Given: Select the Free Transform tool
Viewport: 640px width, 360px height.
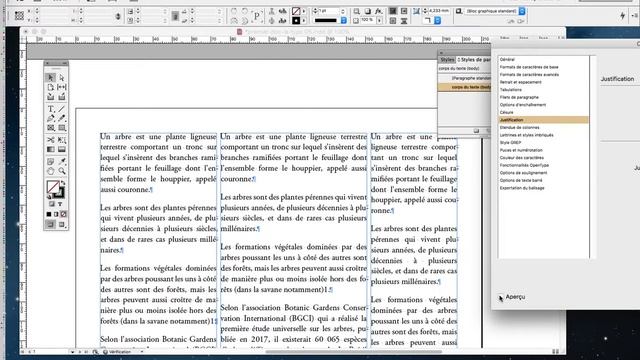Looking at the screenshot, I should 62,140.
